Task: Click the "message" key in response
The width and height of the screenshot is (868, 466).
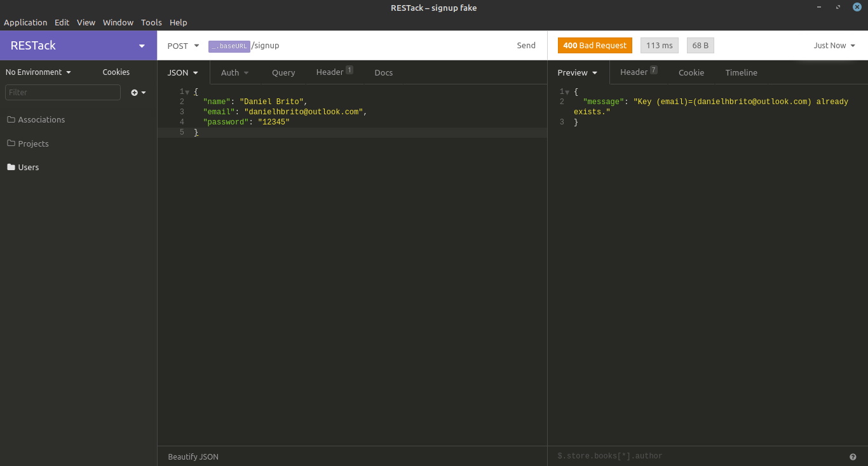Action: [604, 102]
